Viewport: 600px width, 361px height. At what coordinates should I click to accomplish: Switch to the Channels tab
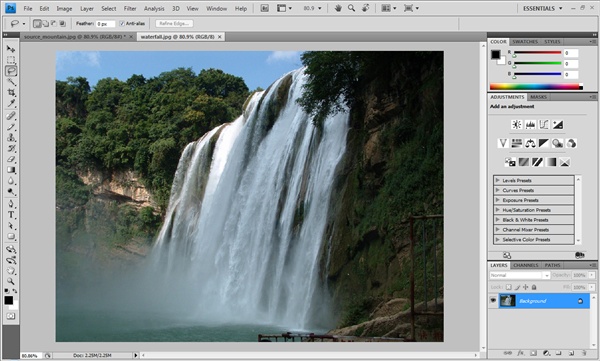[525, 265]
